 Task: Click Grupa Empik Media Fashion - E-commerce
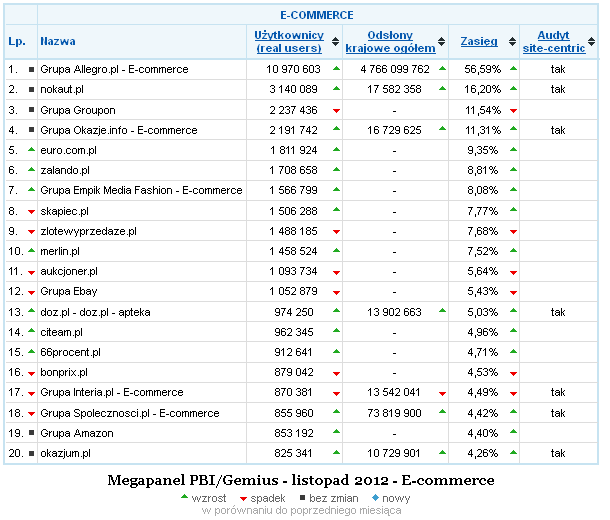point(144,193)
